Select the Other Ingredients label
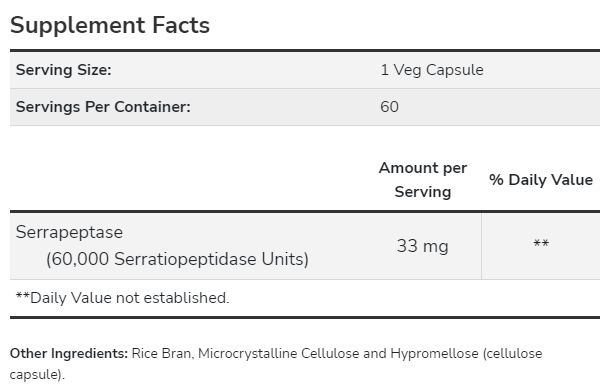 tap(69, 354)
